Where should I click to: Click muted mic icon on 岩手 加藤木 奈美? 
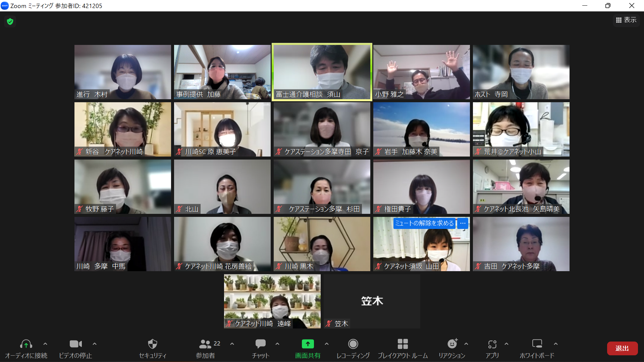click(378, 152)
